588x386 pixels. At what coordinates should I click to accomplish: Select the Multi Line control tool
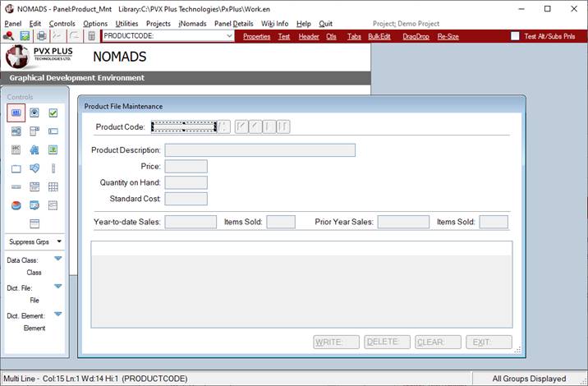coord(16,113)
